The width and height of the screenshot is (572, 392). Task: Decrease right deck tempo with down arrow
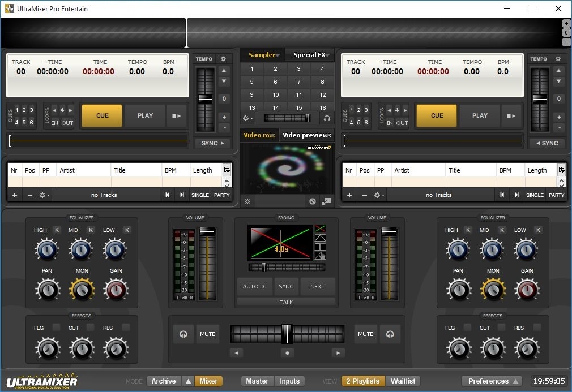(558, 81)
